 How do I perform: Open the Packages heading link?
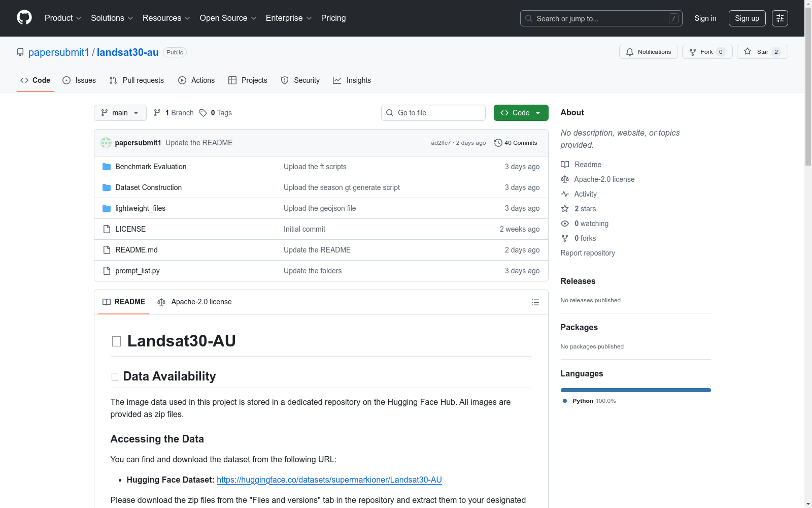[579, 327]
